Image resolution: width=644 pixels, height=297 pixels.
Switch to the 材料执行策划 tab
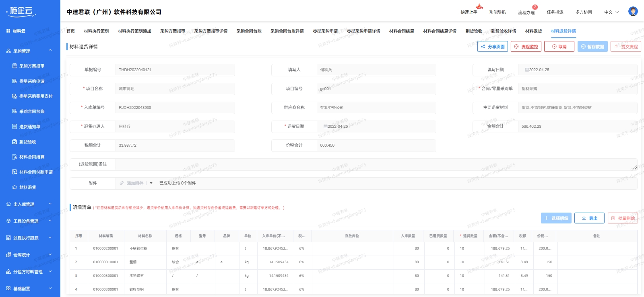pyautogui.click(x=96, y=31)
